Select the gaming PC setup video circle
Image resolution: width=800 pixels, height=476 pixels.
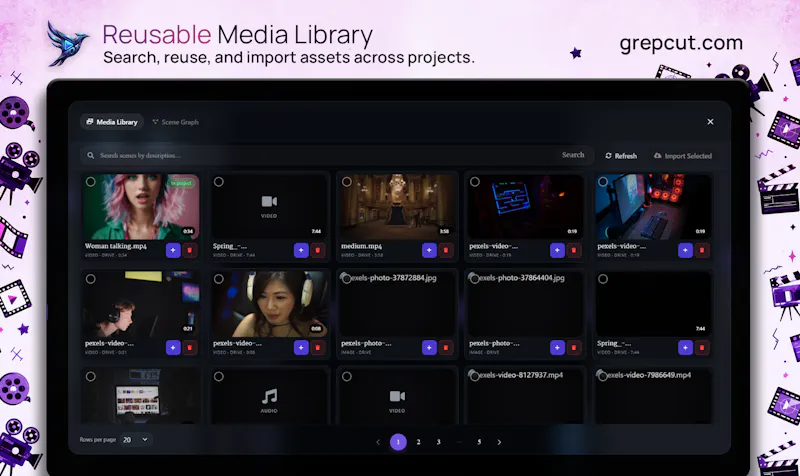[x=603, y=182]
